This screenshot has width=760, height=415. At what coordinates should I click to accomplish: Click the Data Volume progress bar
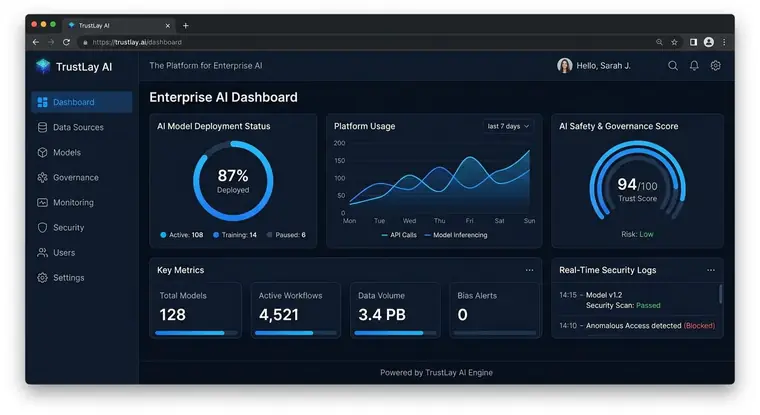[x=395, y=333]
